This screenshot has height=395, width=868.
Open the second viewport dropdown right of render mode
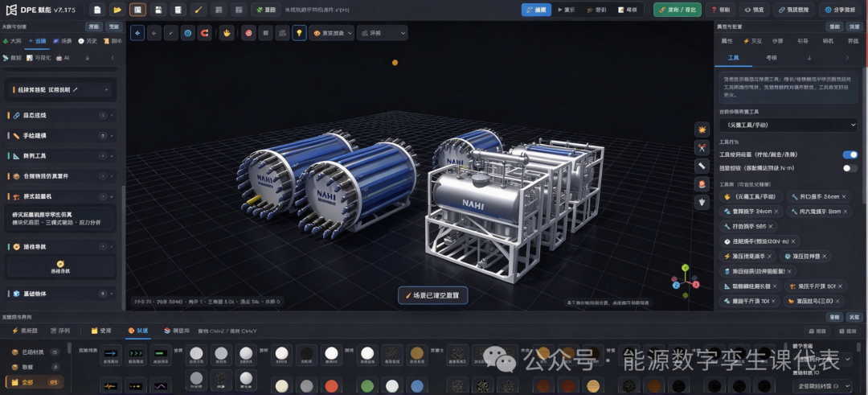tap(382, 33)
